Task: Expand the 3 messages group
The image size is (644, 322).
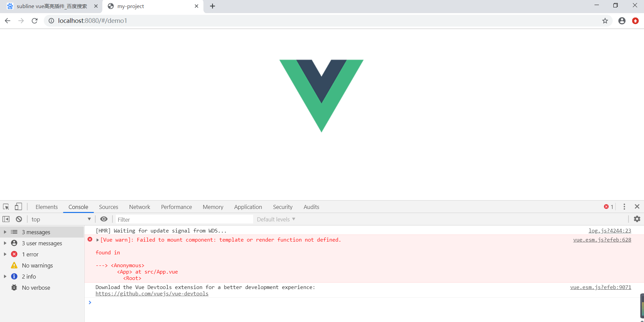Action: coord(5,232)
